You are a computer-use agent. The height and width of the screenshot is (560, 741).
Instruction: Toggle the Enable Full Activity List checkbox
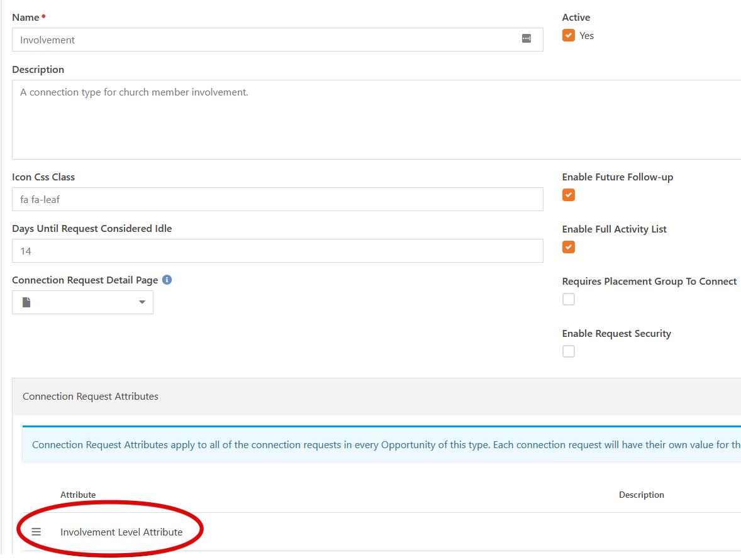click(x=569, y=247)
